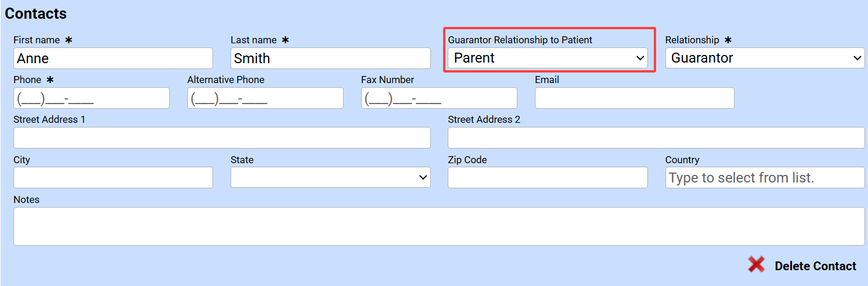Open the State dropdown list
868x286 pixels.
[331, 177]
